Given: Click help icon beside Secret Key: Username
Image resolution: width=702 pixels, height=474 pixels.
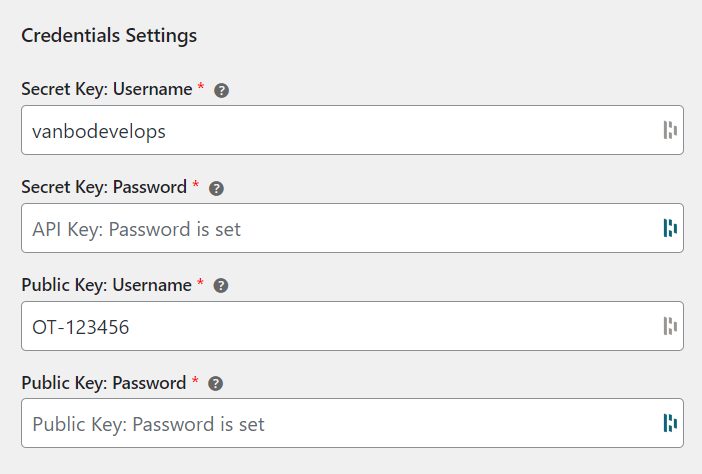Looking at the screenshot, I should (222, 90).
